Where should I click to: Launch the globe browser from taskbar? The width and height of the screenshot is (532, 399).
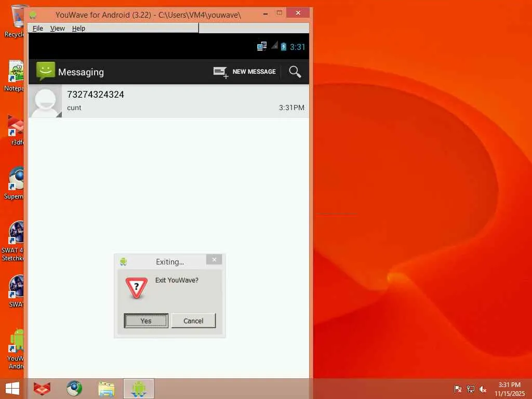tap(74, 389)
